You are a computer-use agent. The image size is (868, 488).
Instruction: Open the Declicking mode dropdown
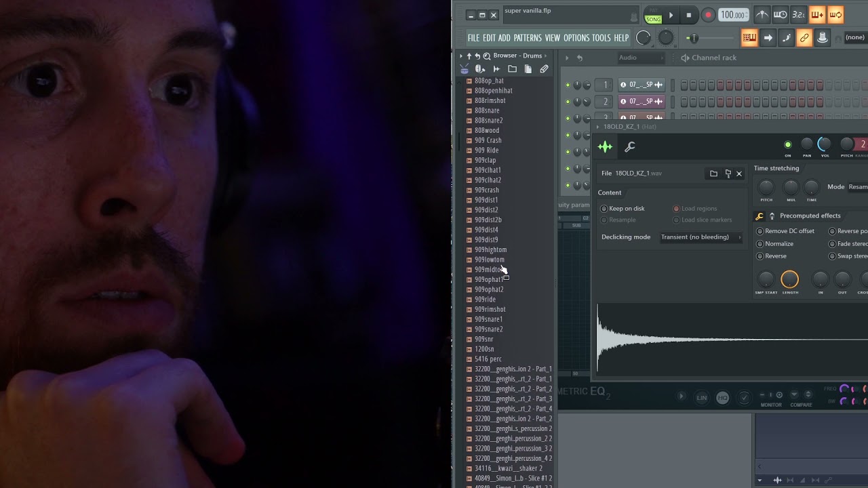click(x=701, y=237)
